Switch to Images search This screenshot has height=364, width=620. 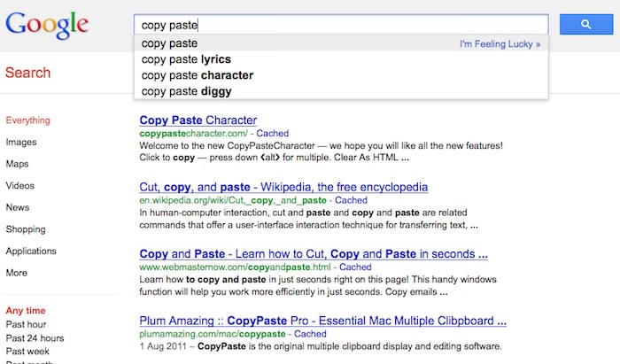[21, 142]
